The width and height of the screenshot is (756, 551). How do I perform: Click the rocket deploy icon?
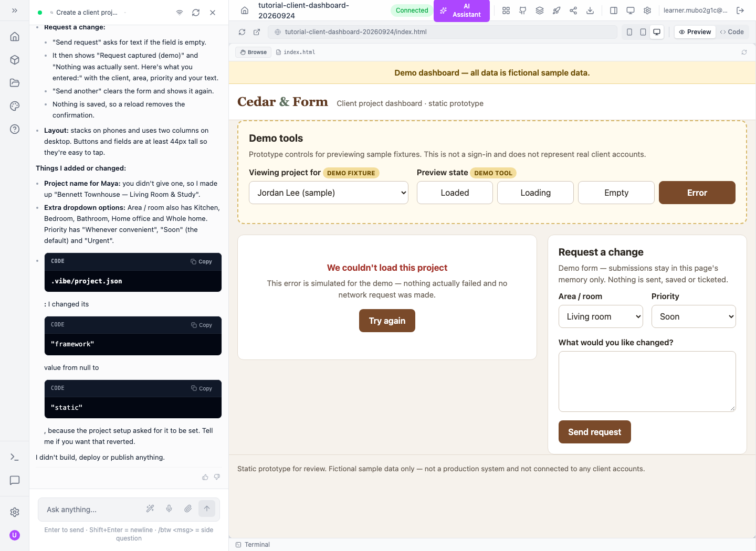coord(556,10)
